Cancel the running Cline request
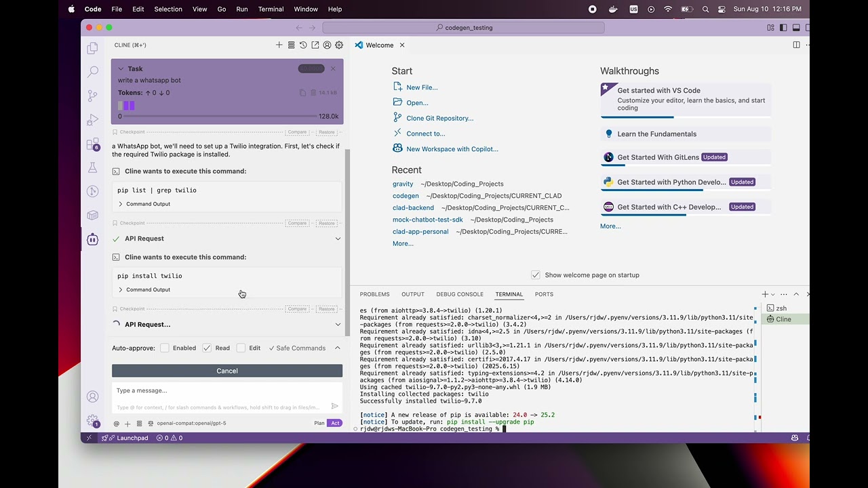This screenshot has height=488, width=868. coord(227,371)
